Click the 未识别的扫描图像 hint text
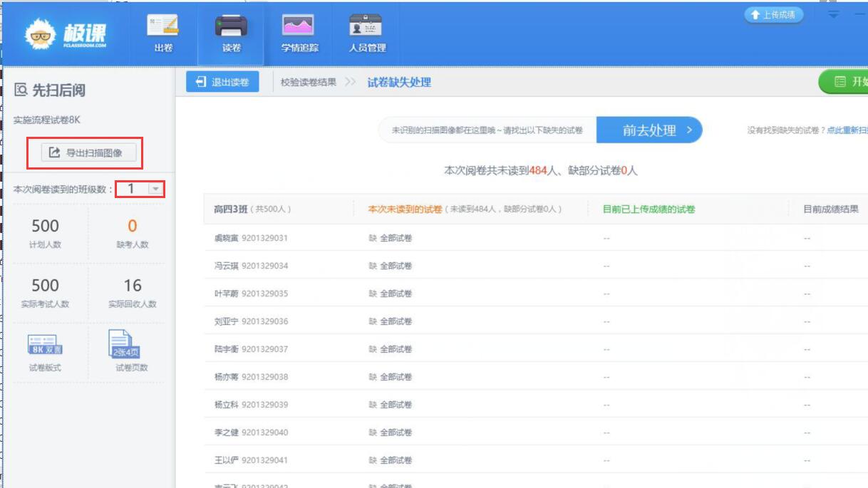Image resolution: width=868 pixels, height=488 pixels. click(487, 130)
